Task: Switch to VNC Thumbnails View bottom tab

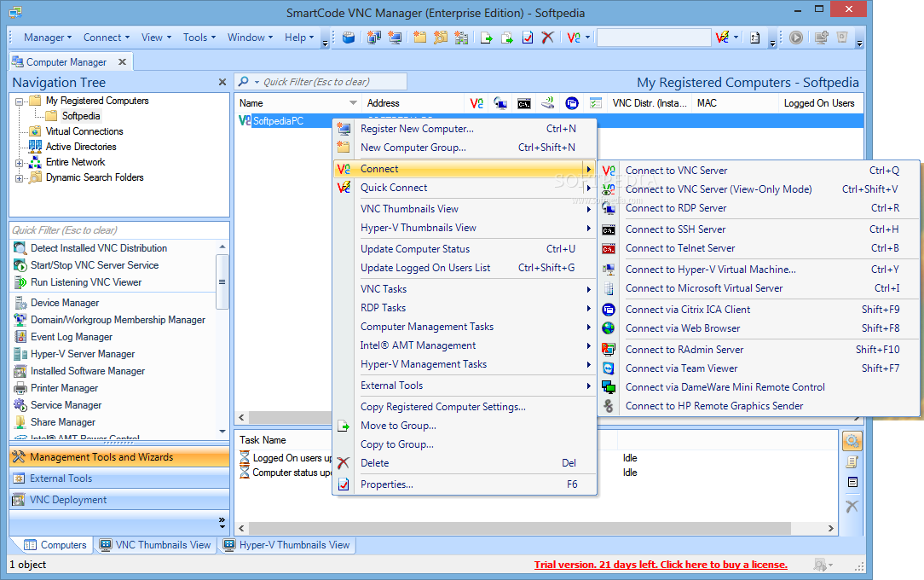Action: point(156,545)
